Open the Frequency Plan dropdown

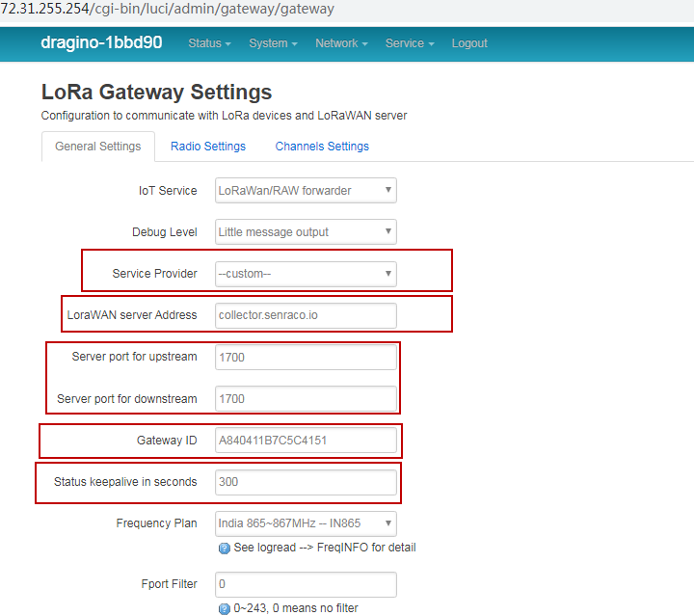point(306,523)
